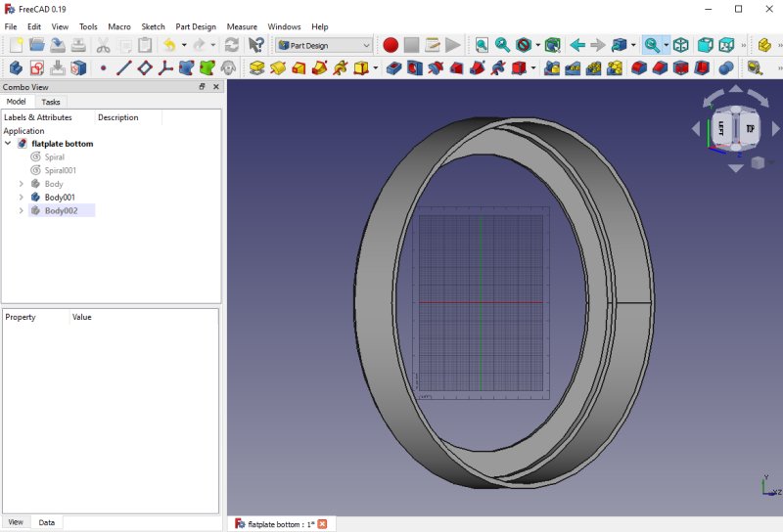Viewport: 783px width, 532px height.
Task: Open the undo history dropdown arrow
Action: pyautogui.click(x=184, y=45)
